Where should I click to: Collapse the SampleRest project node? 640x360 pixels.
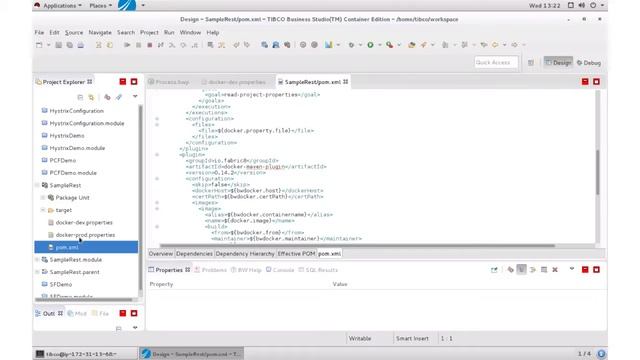pos(37,185)
